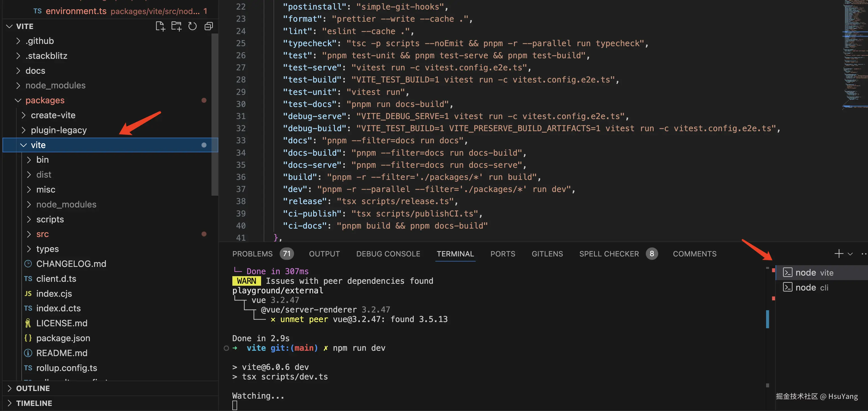Select the node vite terminal entry

(x=814, y=272)
